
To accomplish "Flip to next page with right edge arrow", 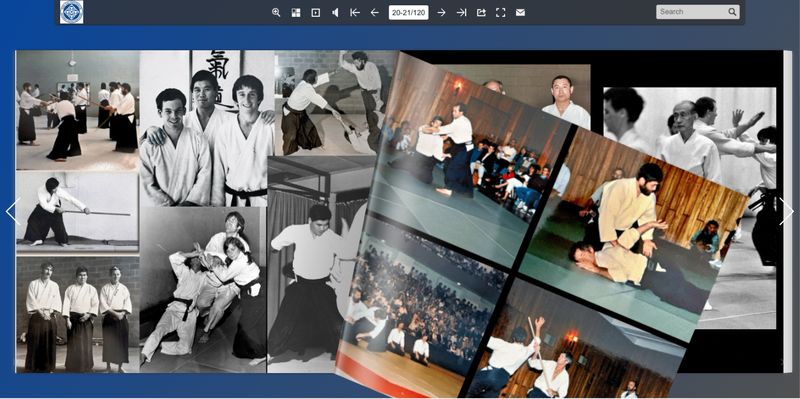I will (786, 212).
